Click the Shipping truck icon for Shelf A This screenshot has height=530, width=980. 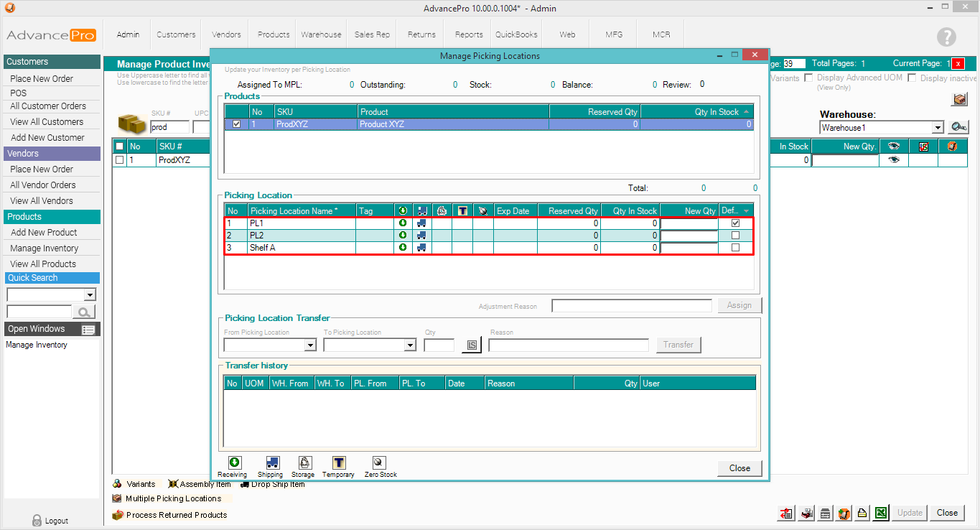(x=422, y=248)
